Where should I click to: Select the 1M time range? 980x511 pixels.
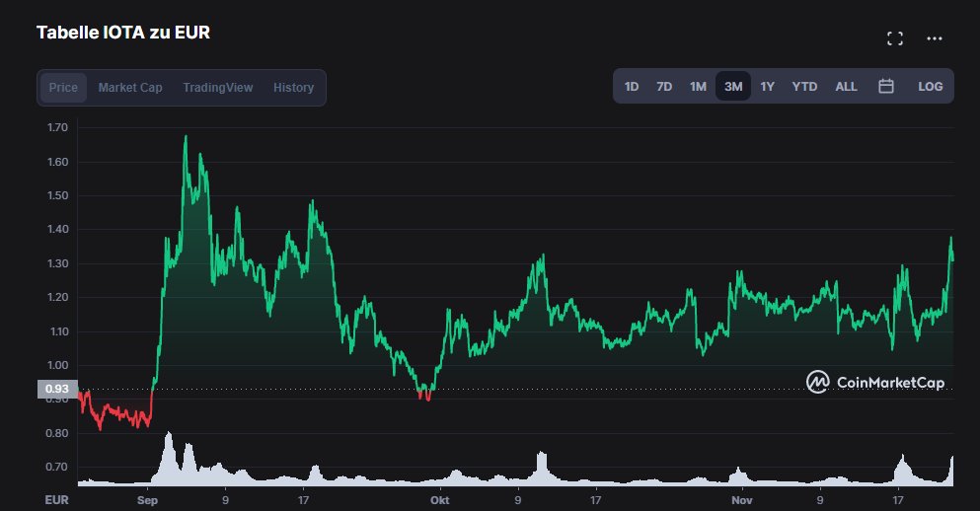click(698, 86)
